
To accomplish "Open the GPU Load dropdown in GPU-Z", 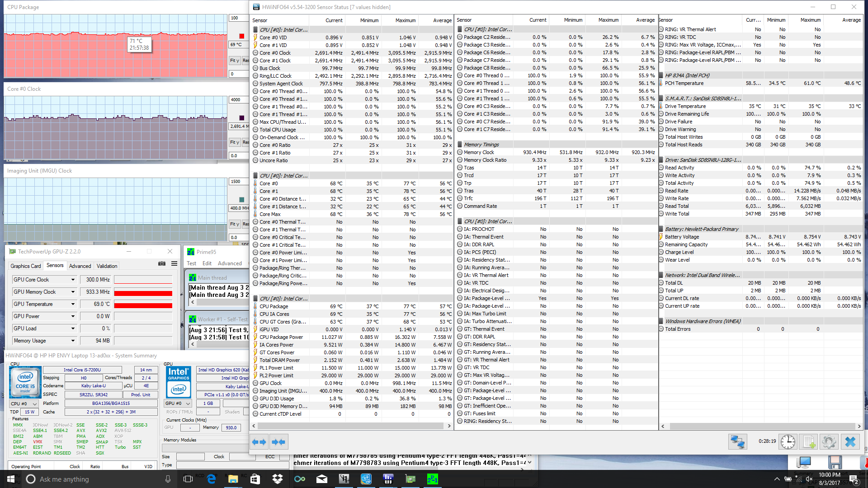I will [x=73, y=328].
